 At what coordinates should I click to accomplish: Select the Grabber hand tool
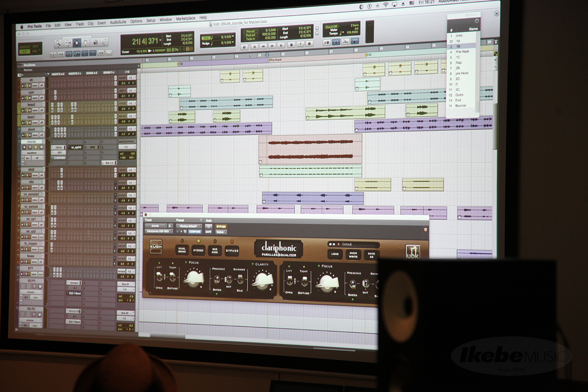86,43
